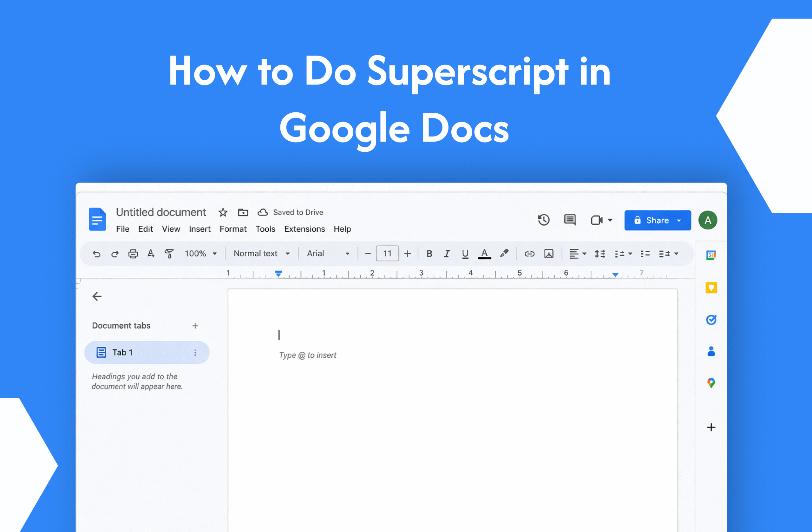The width and height of the screenshot is (812, 532).
Task: Open the Arial font dropdown
Action: 328,254
